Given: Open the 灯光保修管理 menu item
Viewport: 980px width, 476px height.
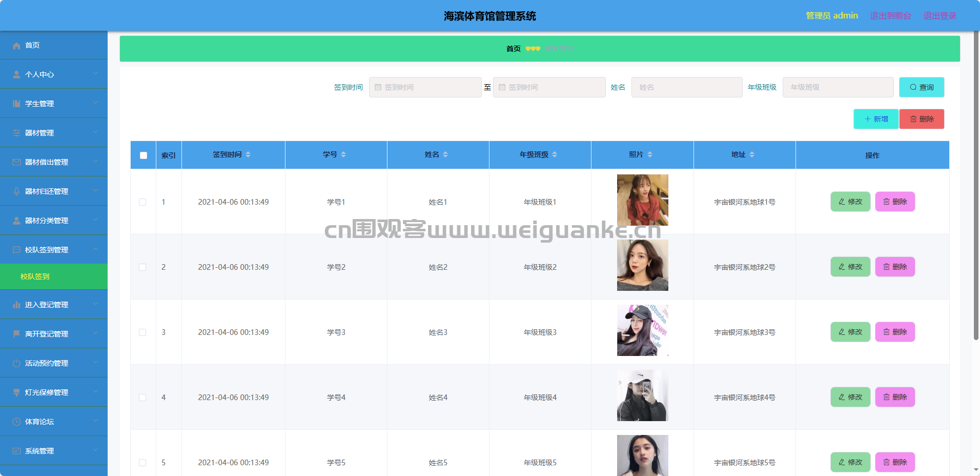Looking at the screenshot, I should click(x=54, y=392).
